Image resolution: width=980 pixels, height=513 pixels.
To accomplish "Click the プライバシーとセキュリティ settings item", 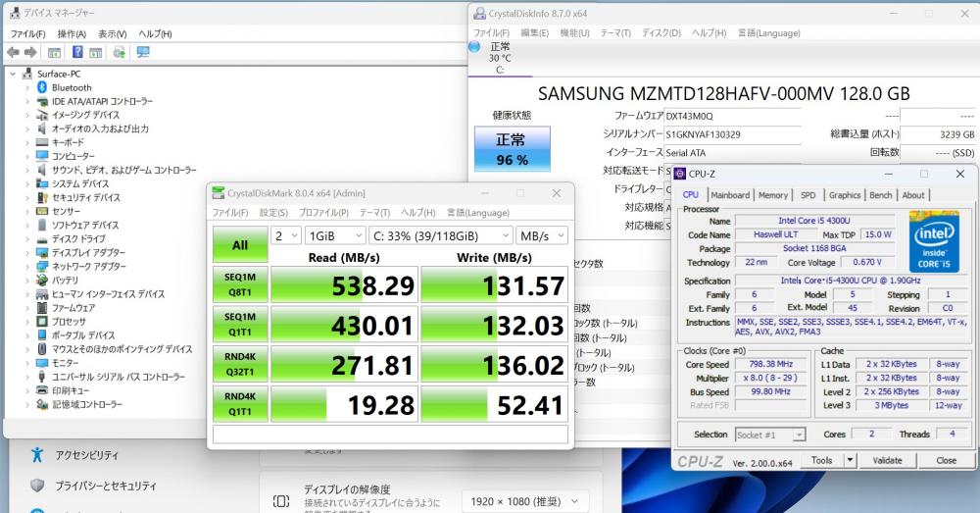I will click(x=106, y=486).
